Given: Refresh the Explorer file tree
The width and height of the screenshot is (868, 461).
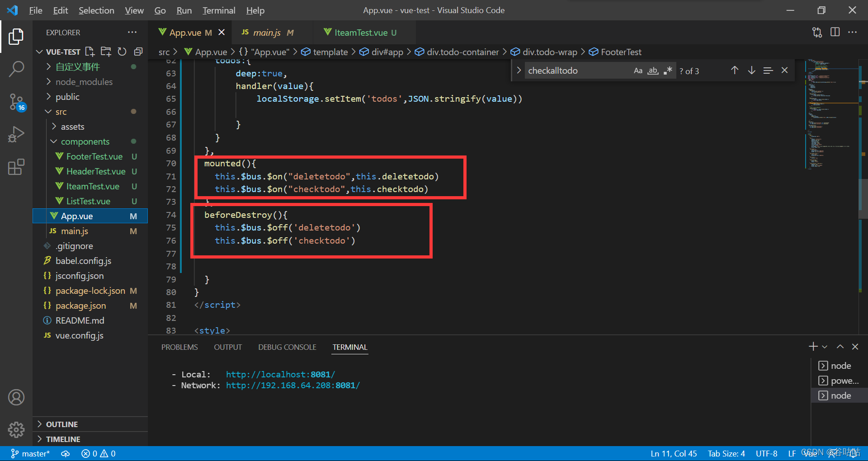Looking at the screenshot, I should pos(122,52).
